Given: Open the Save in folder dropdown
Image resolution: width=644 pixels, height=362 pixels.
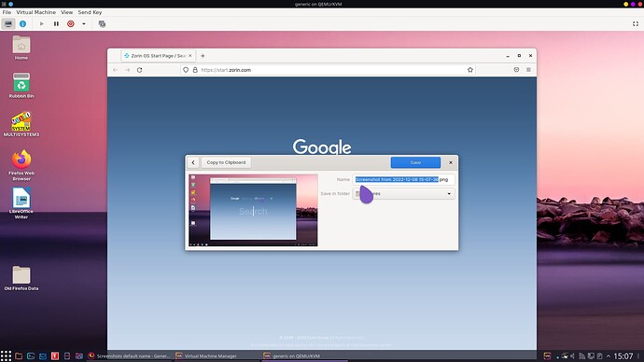Looking at the screenshot, I should click(404, 194).
